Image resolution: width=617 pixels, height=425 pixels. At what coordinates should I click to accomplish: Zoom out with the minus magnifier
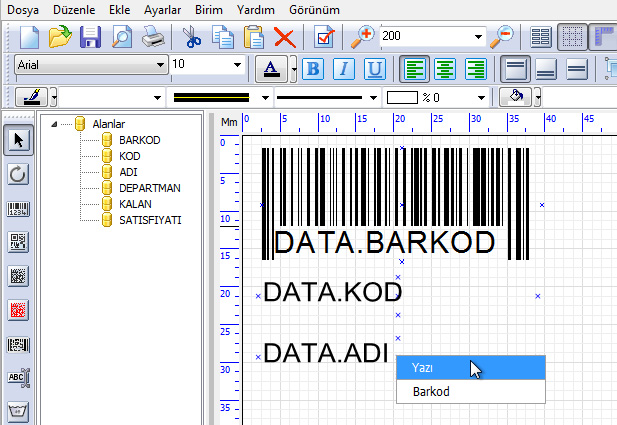(502, 37)
